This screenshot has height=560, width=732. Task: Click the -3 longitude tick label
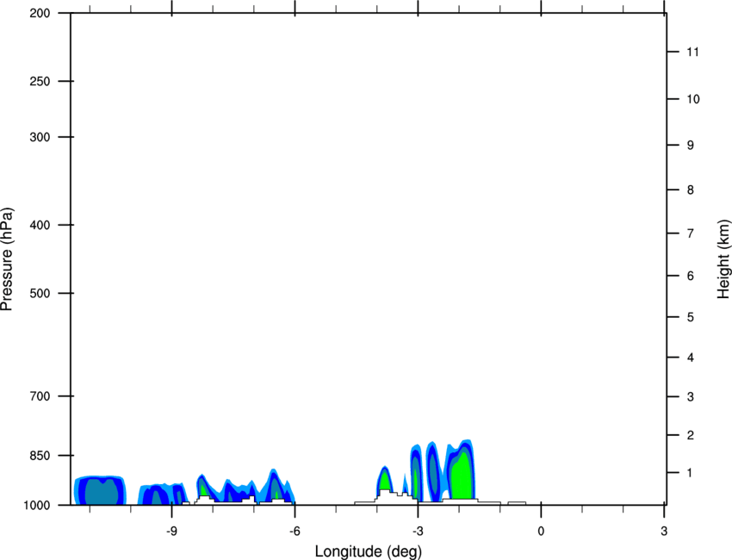click(418, 531)
